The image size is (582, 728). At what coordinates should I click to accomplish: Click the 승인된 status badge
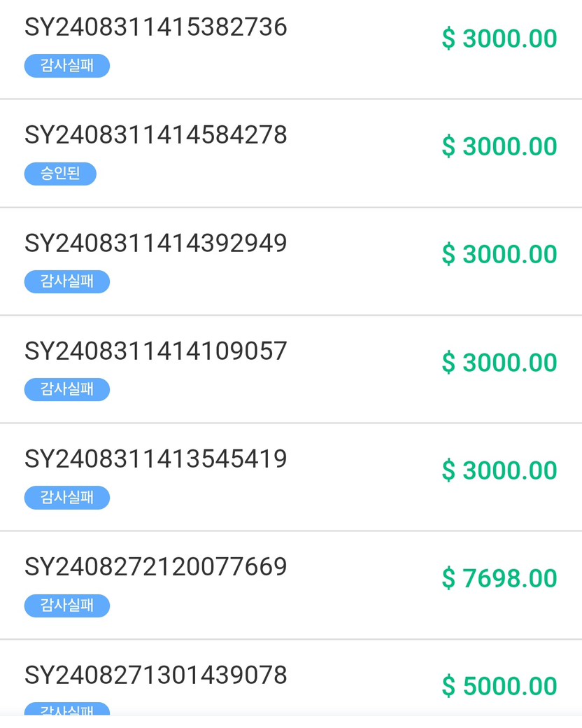60,174
